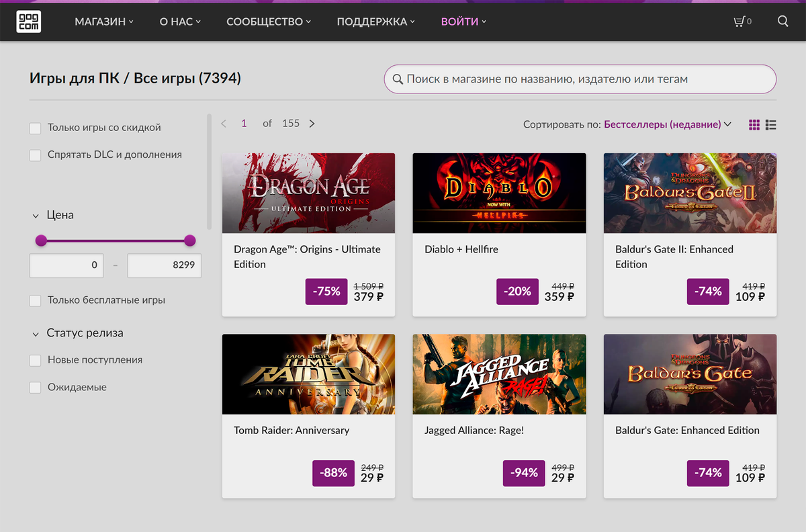Go to next page arrow

tap(312, 124)
